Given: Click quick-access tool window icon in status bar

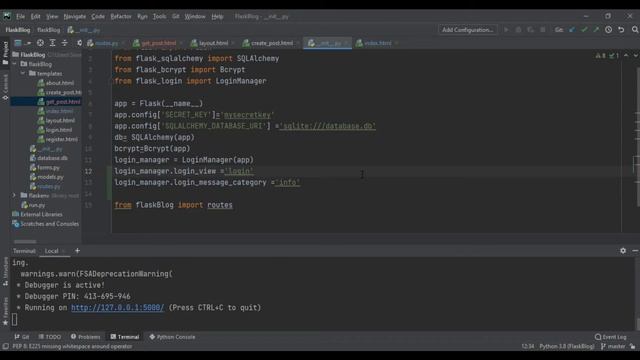Looking at the screenshot, I should [x=5, y=347].
